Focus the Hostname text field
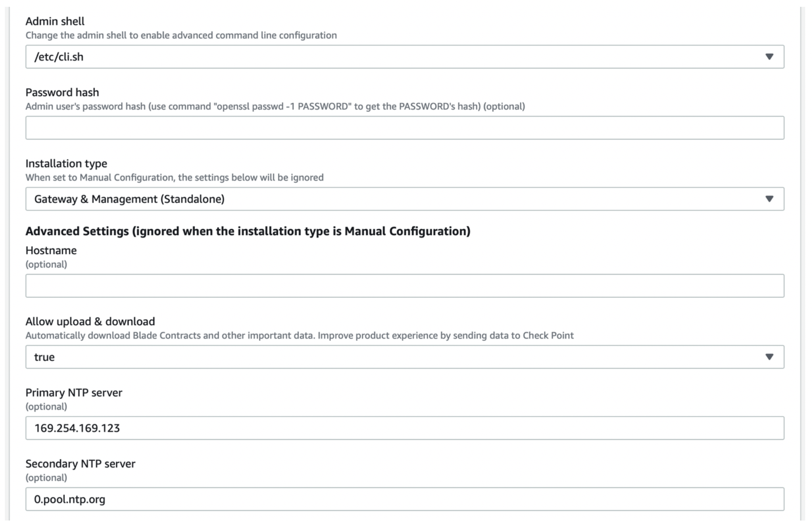812x528 pixels. [x=405, y=286]
